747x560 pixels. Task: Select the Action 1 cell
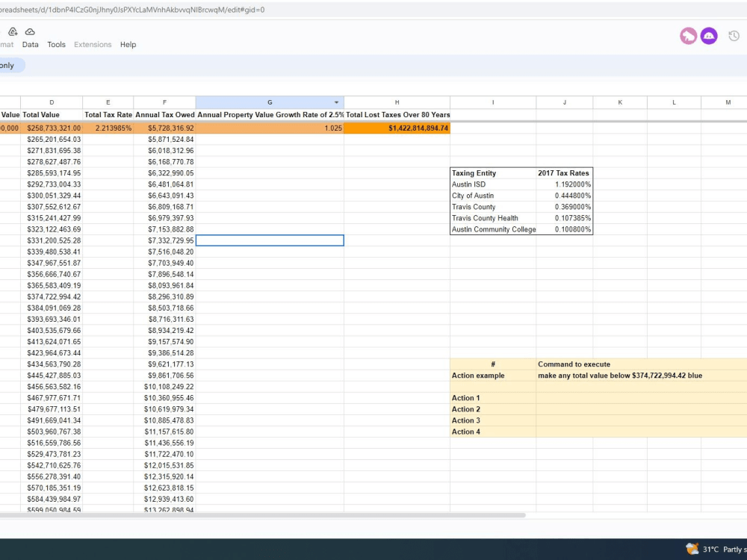pos(492,398)
